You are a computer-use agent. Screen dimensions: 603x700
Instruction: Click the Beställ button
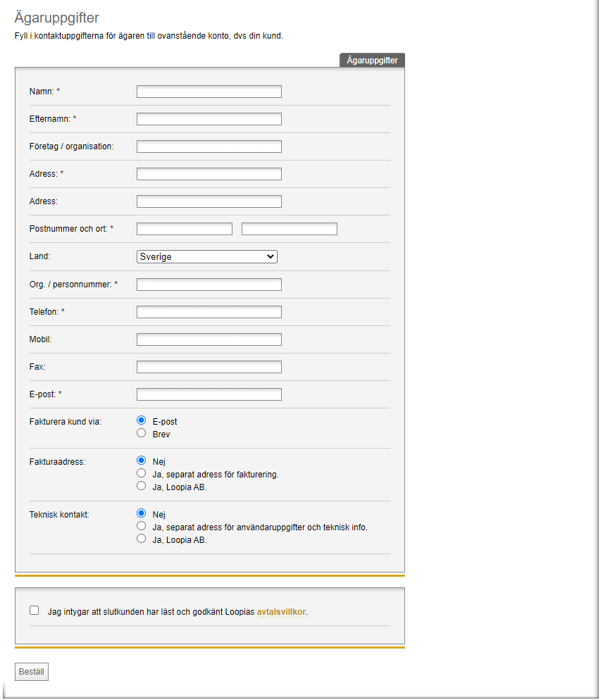click(31, 672)
